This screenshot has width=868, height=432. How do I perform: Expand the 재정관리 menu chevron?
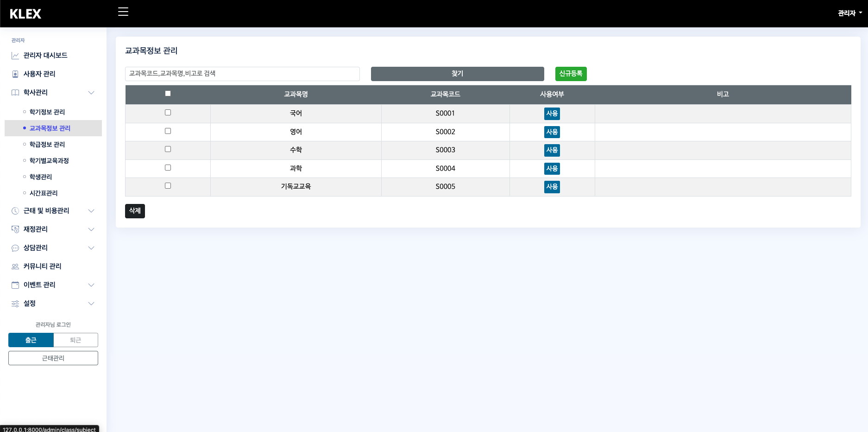pos(91,229)
